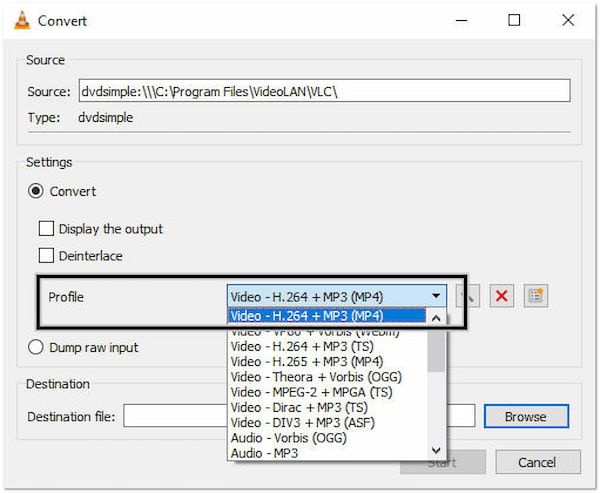Image resolution: width=600 pixels, height=493 pixels.
Task: Choose Video - Dirac + MP3 (TS) profile
Action: 327,408
